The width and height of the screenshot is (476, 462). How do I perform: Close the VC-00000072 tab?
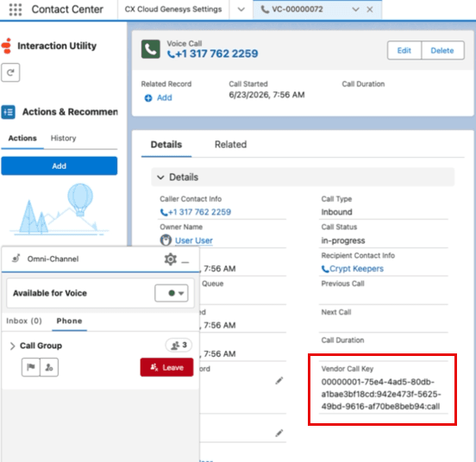(369, 9)
